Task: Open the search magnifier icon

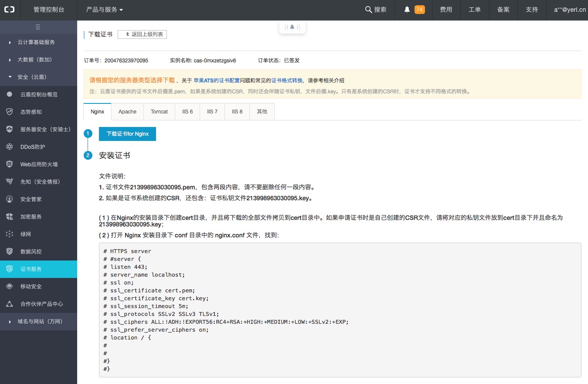Action: 368,10
